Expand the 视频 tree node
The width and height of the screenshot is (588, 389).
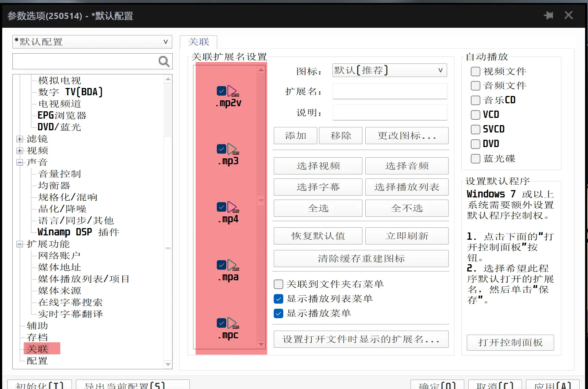tap(20, 151)
